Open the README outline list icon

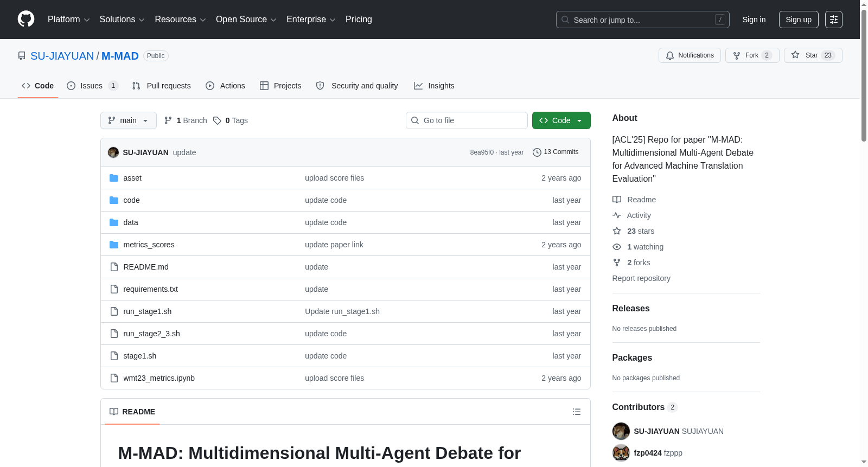coord(577,412)
